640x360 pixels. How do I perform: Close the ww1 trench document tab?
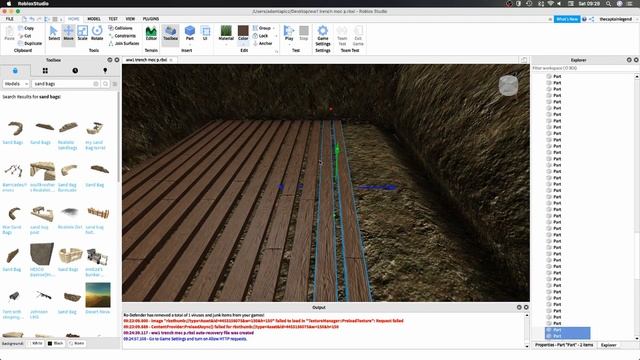coord(171,60)
